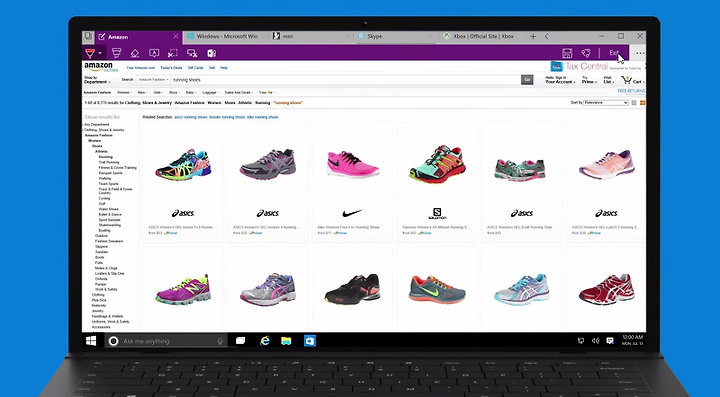Open Edge from the taskbar

click(265, 341)
